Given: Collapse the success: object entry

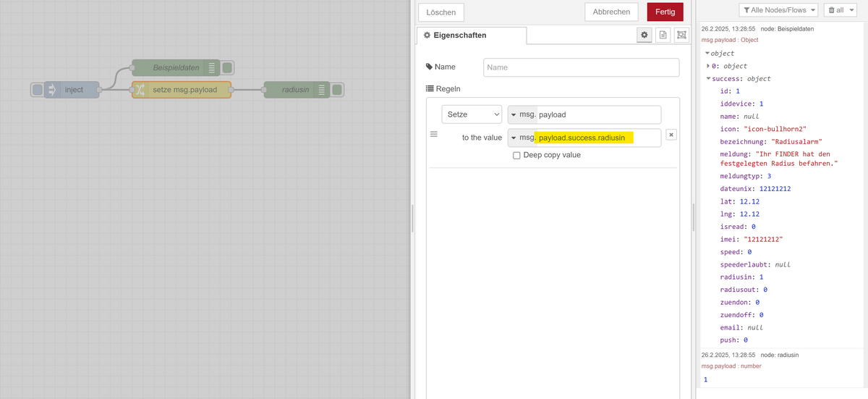Looking at the screenshot, I should tap(709, 79).
